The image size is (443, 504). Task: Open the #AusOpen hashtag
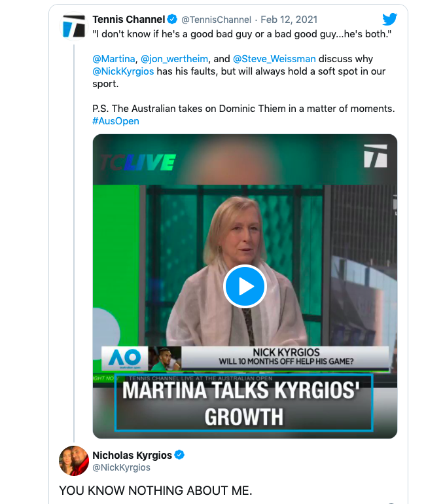click(116, 120)
